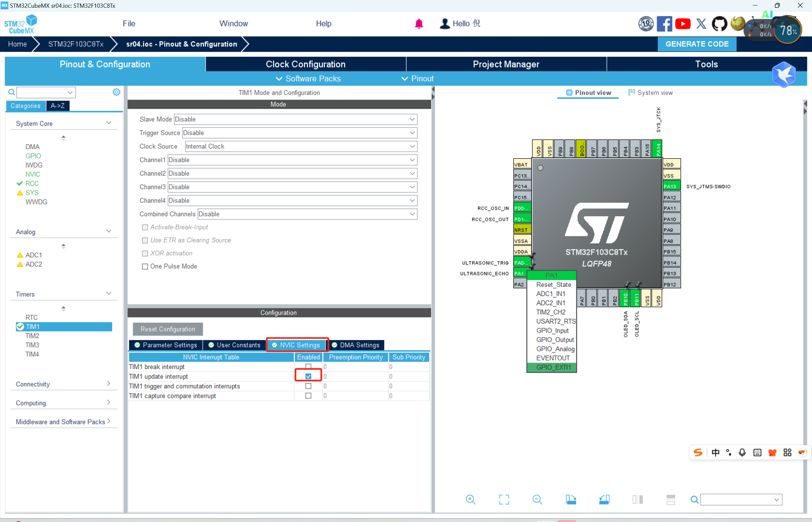Click the notification bell icon
The image size is (812, 522).
[419, 24]
